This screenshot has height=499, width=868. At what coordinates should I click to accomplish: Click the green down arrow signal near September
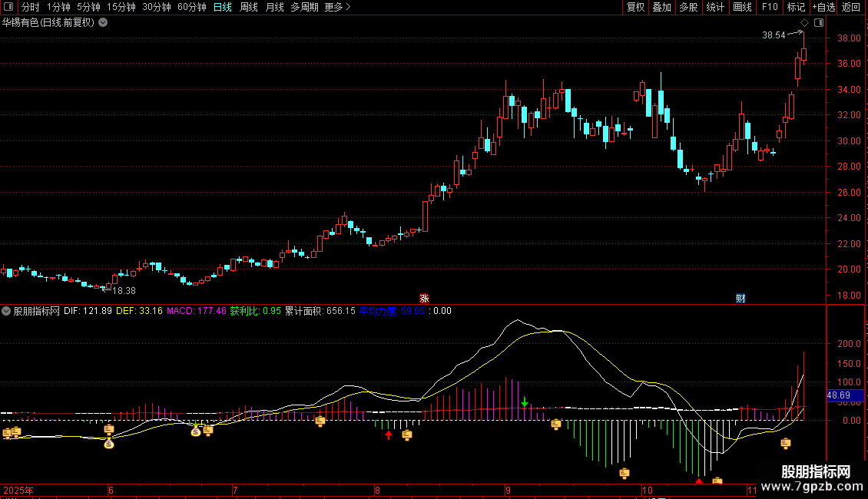pyautogui.click(x=524, y=402)
